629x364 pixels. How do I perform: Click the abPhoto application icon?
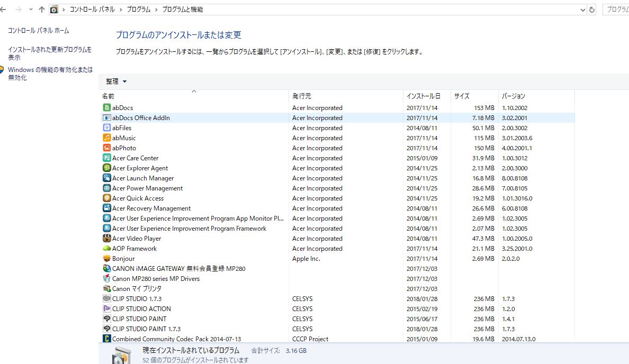[x=106, y=148]
